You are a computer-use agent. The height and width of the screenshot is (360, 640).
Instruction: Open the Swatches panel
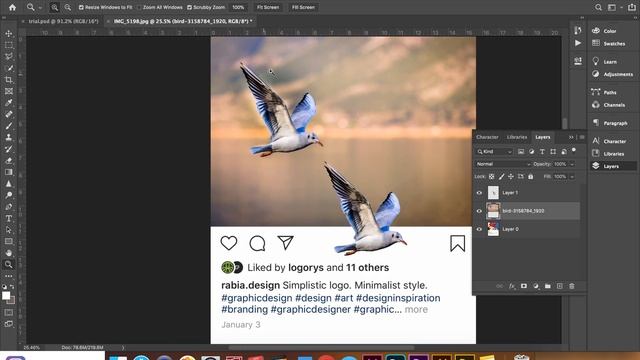[x=609, y=43]
